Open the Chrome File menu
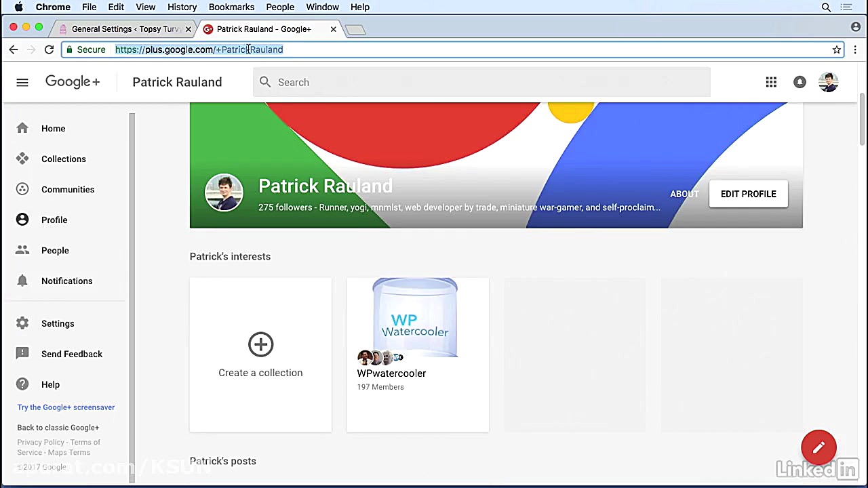The width and height of the screenshot is (868, 488). click(89, 7)
